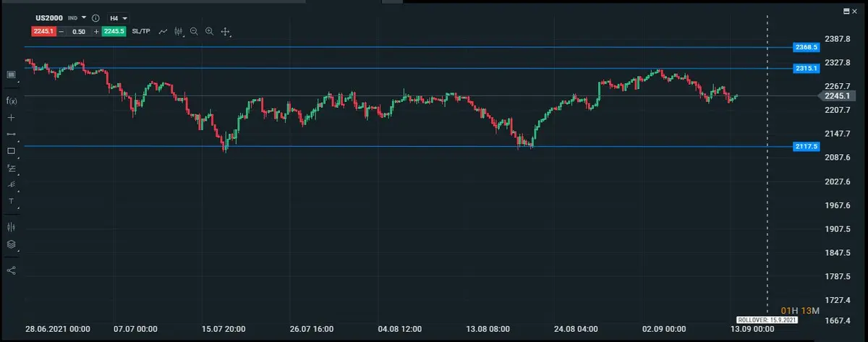Click the red 2245.1 sell price button
Viewport: 868px width, 342px height.
[42, 32]
